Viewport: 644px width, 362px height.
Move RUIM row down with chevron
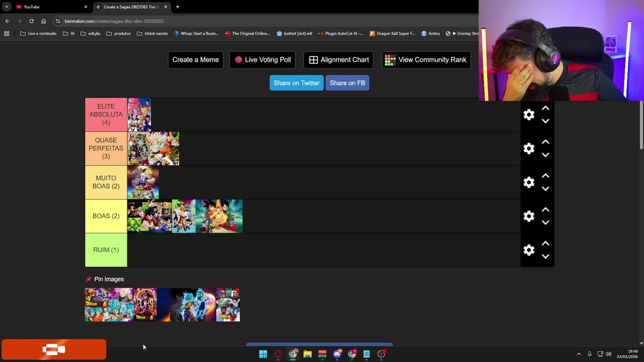point(545,256)
